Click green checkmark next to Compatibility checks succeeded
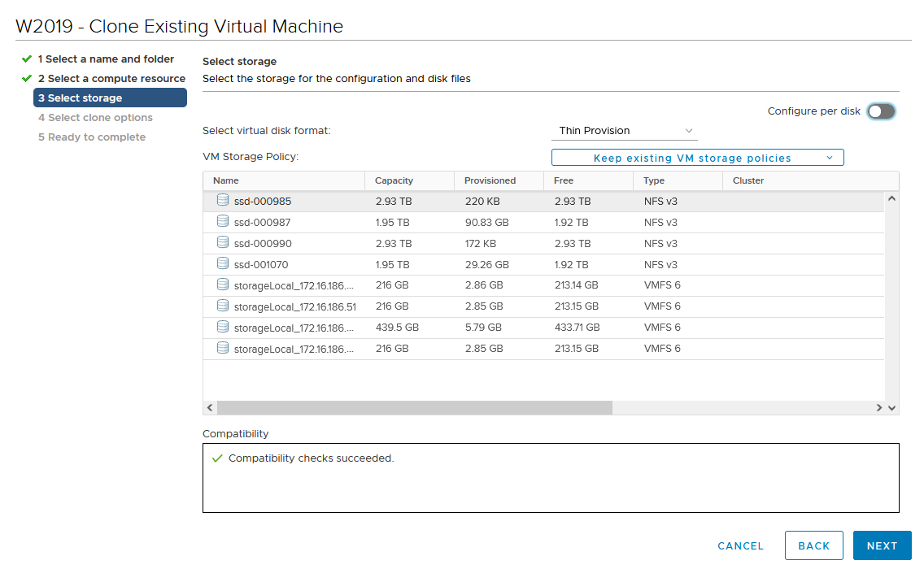The height and width of the screenshot is (569, 924). 217,458
